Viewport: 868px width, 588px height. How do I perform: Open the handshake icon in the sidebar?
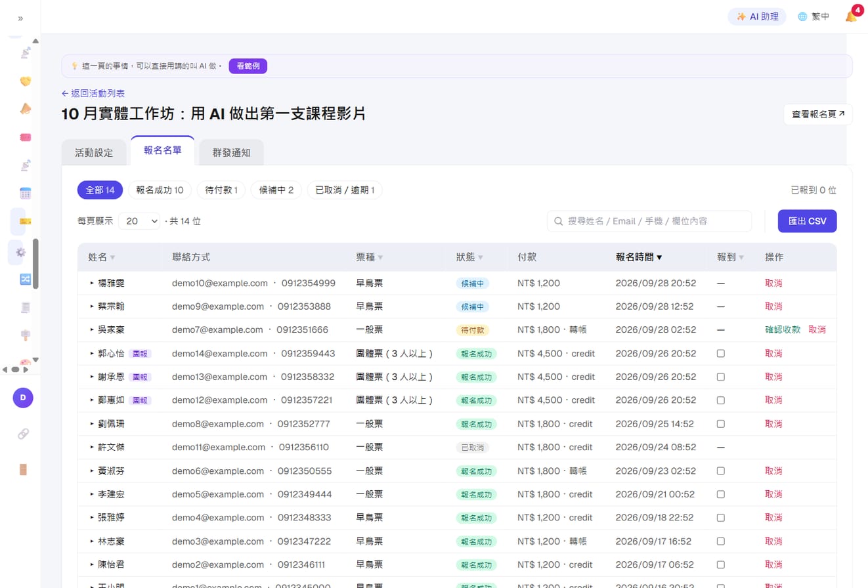[26, 81]
